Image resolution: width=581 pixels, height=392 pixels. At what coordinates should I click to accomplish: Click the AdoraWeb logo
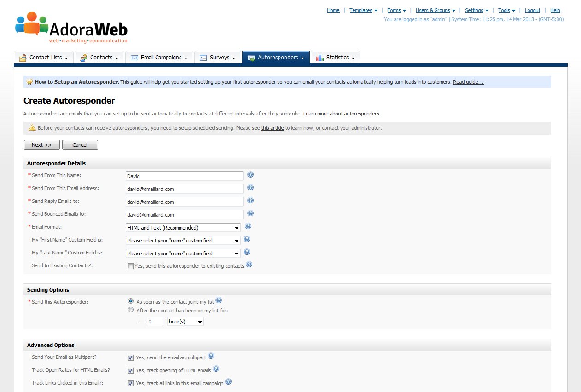pos(71,28)
